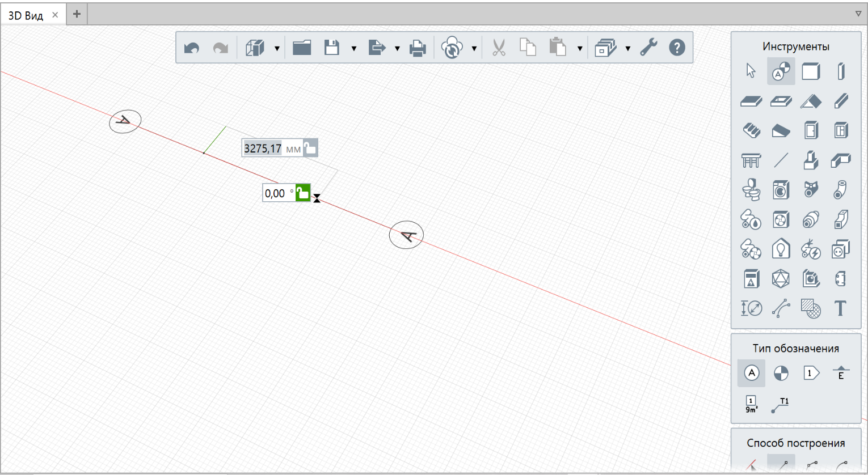Select the washing machine equipment tool
Screen dimensions: 868x475
coord(781,190)
